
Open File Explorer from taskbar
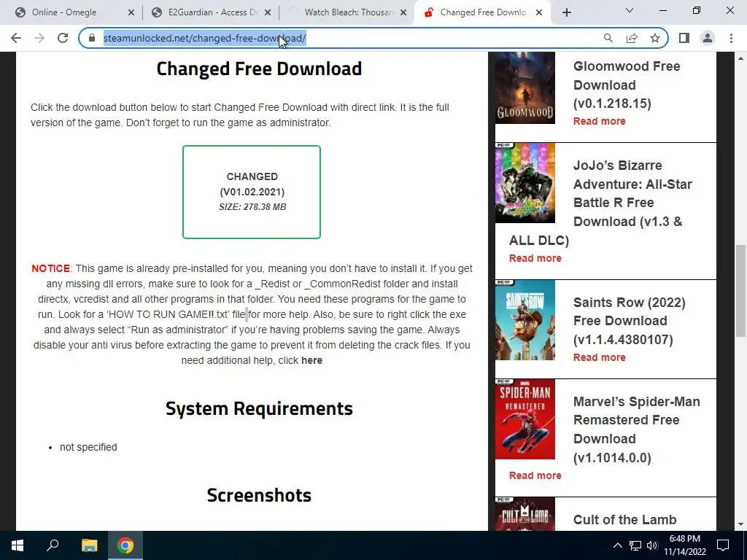tap(89, 545)
